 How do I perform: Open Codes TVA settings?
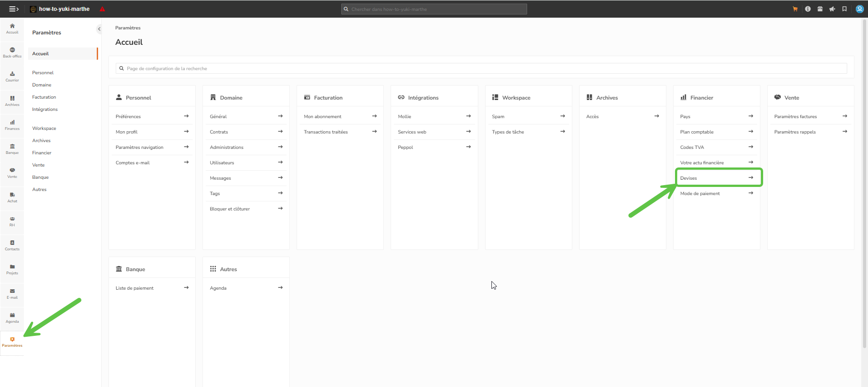tap(717, 147)
